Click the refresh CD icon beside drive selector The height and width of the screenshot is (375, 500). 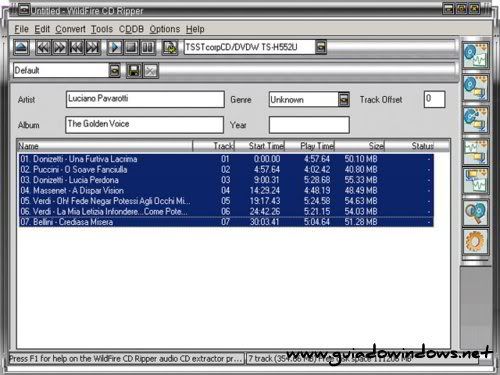170,47
